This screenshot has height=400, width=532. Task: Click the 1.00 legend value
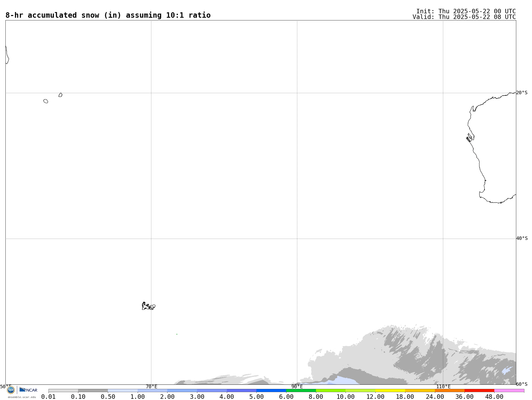pyautogui.click(x=138, y=397)
